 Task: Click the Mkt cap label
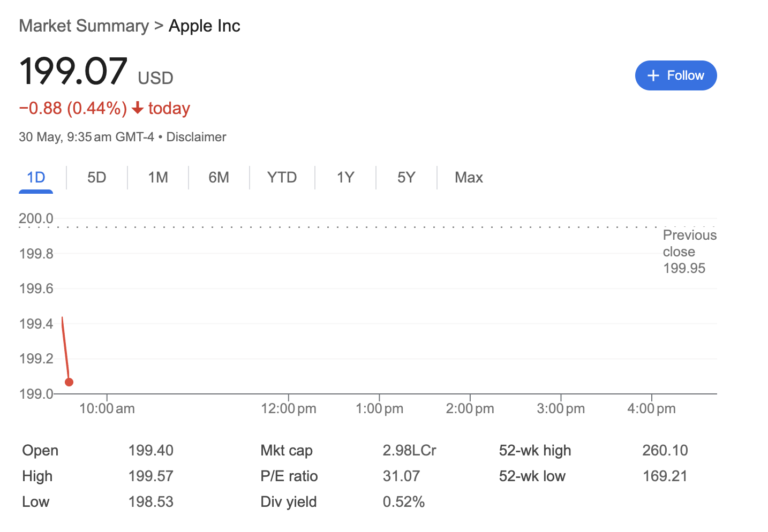[286, 451]
